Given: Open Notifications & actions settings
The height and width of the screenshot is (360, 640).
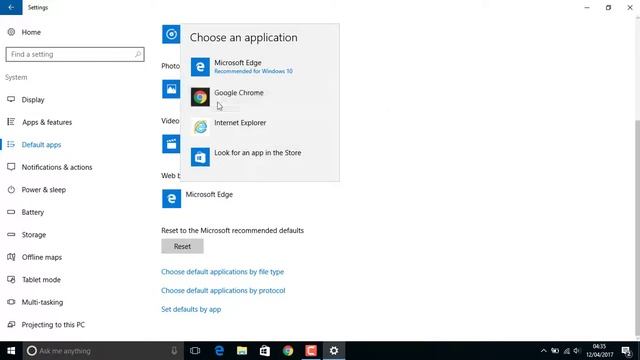Looking at the screenshot, I should tap(57, 167).
